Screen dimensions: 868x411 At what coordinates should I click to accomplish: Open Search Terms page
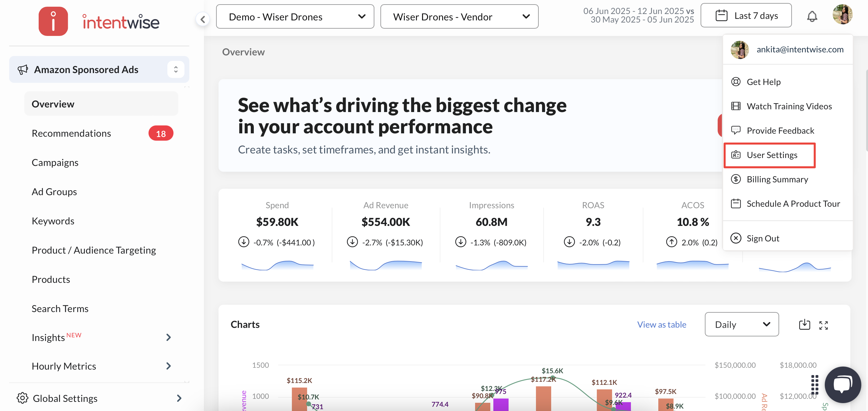coord(60,308)
